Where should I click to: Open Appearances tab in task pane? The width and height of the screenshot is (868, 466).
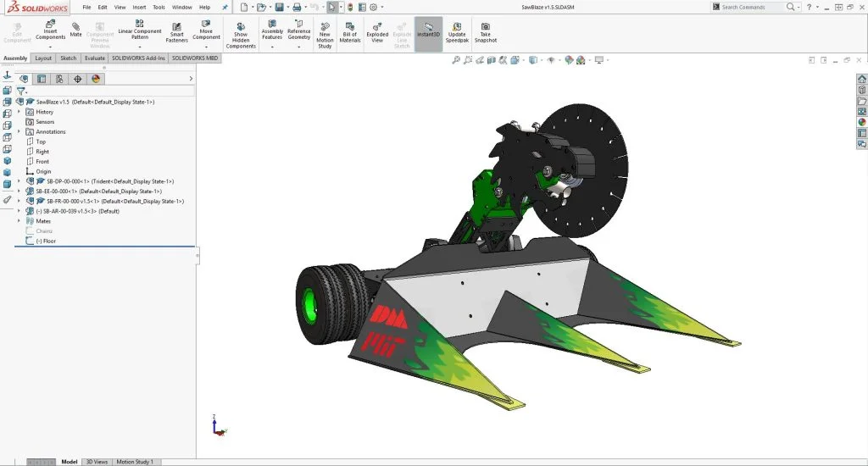point(862,122)
